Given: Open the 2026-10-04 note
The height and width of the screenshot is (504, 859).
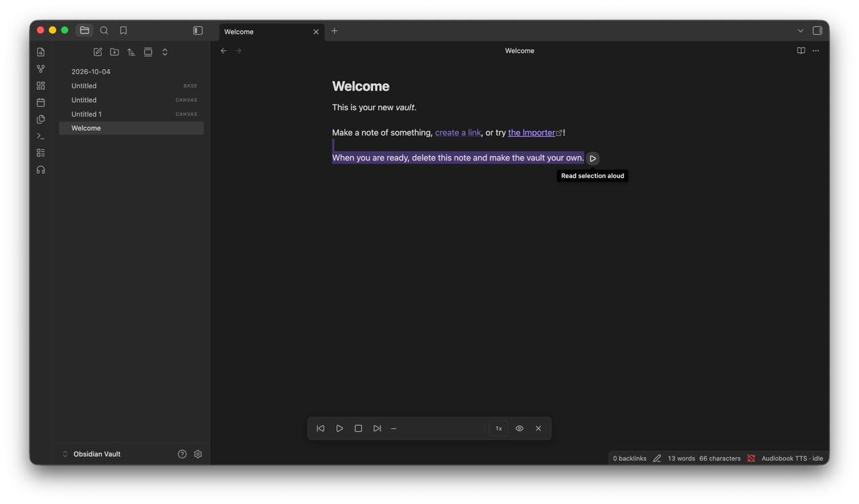Looking at the screenshot, I should coord(132,72).
